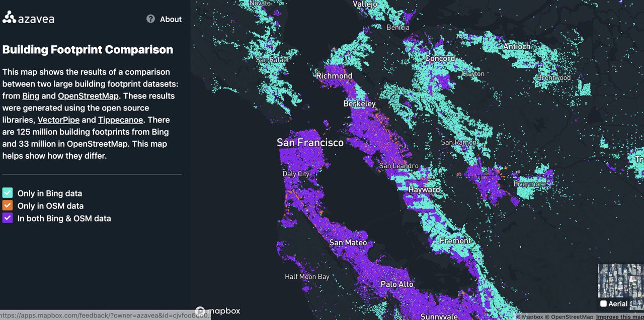Toggle In both Bing & OSM data checkbox
The image size is (644, 320).
[8, 218]
